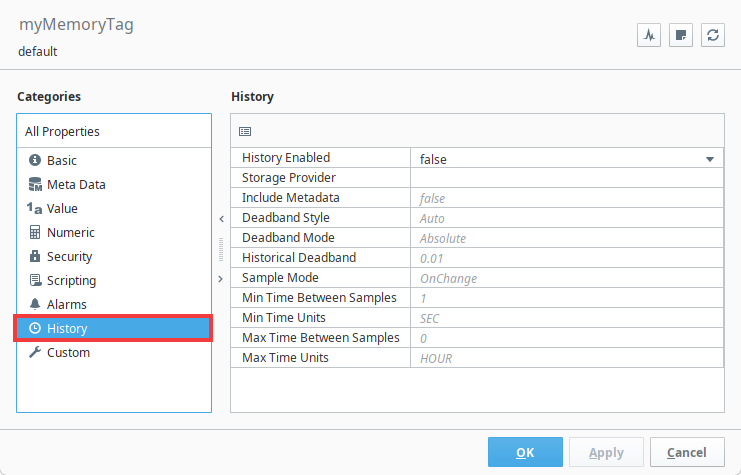Viewport: 741px width, 475px height.
Task: Click Min Time Between Samples value 1
Action: click(567, 298)
